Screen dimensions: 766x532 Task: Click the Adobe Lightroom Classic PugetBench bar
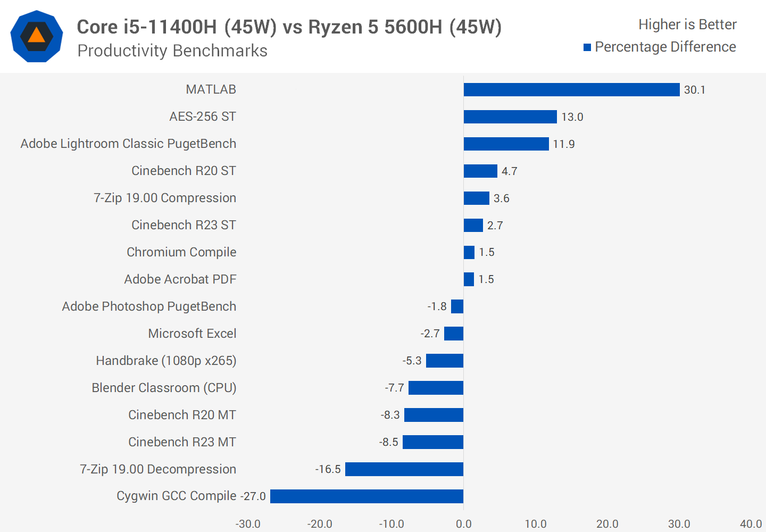pyautogui.click(x=506, y=144)
